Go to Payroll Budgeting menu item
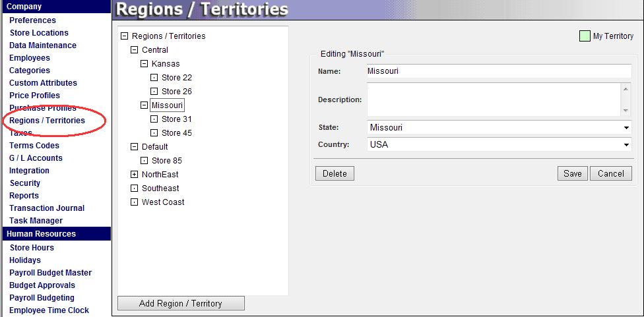644x317 pixels. point(42,298)
